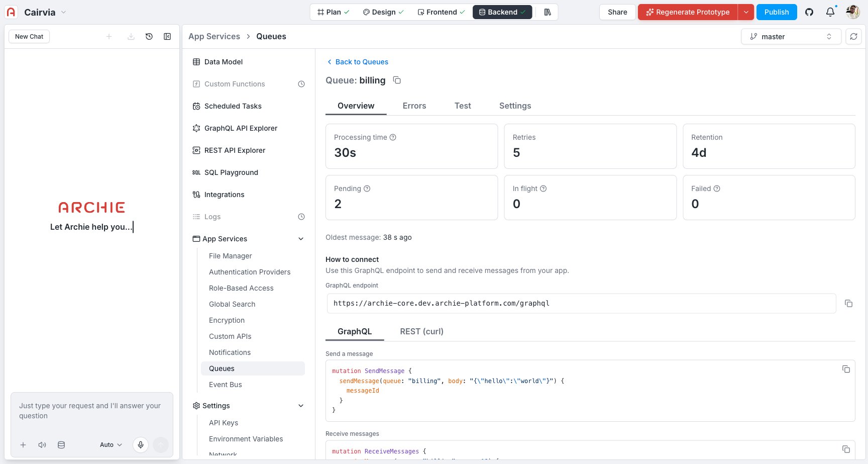Attach a file with plus icon in chat input
This screenshot has width=868, height=464.
[x=23, y=445]
